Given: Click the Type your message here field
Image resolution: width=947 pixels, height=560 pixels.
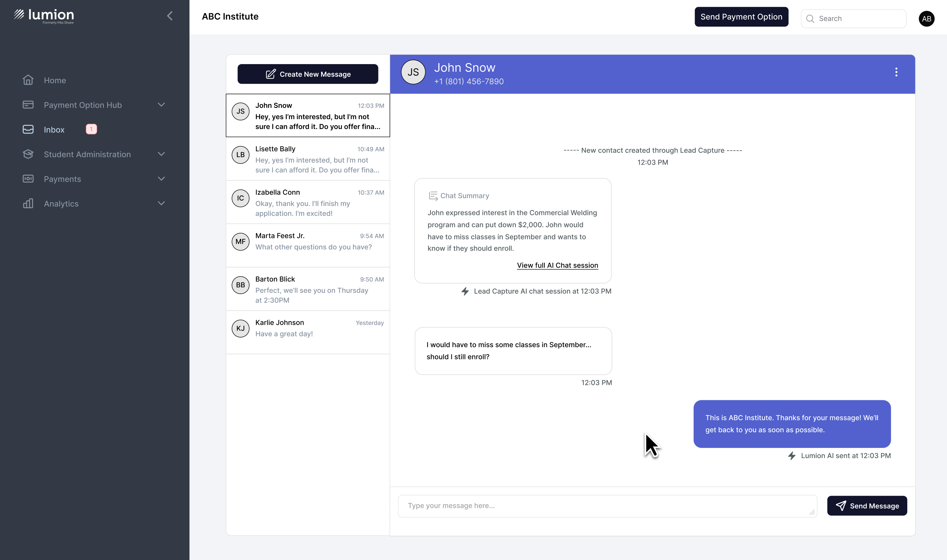Looking at the screenshot, I should (x=607, y=506).
